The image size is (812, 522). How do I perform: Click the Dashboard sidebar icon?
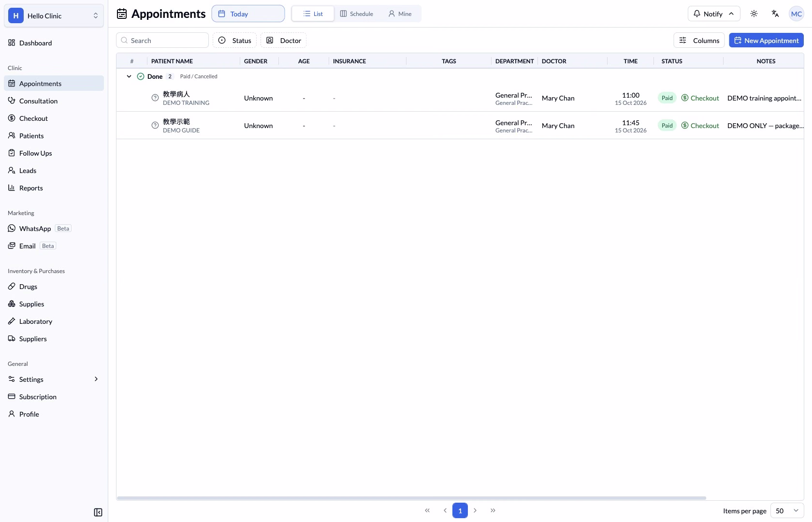[x=12, y=43]
